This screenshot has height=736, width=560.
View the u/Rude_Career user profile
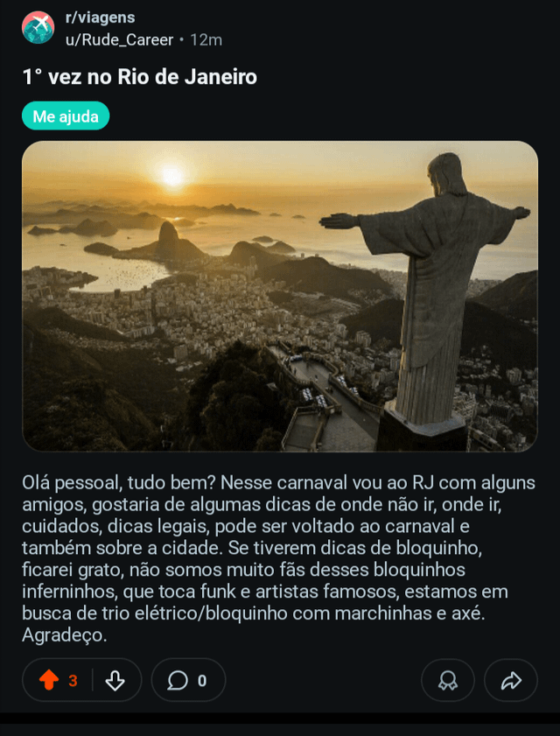coord(119,40)
